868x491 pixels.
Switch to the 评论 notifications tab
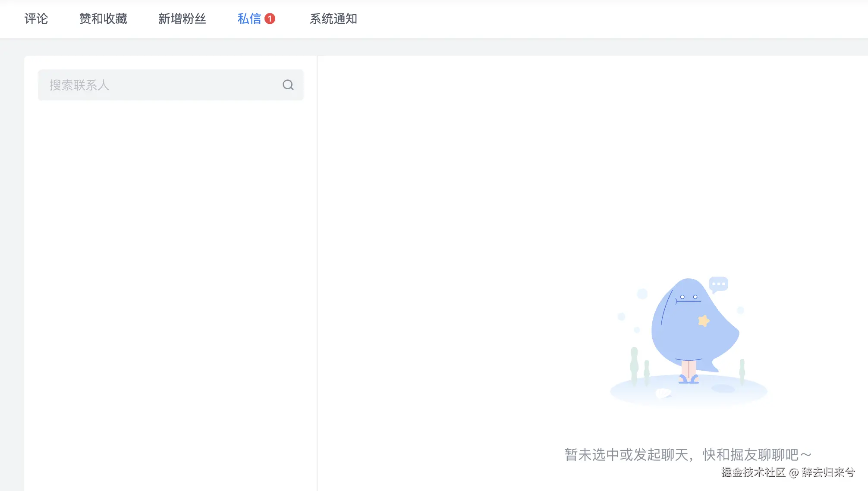tap(36, 19)
